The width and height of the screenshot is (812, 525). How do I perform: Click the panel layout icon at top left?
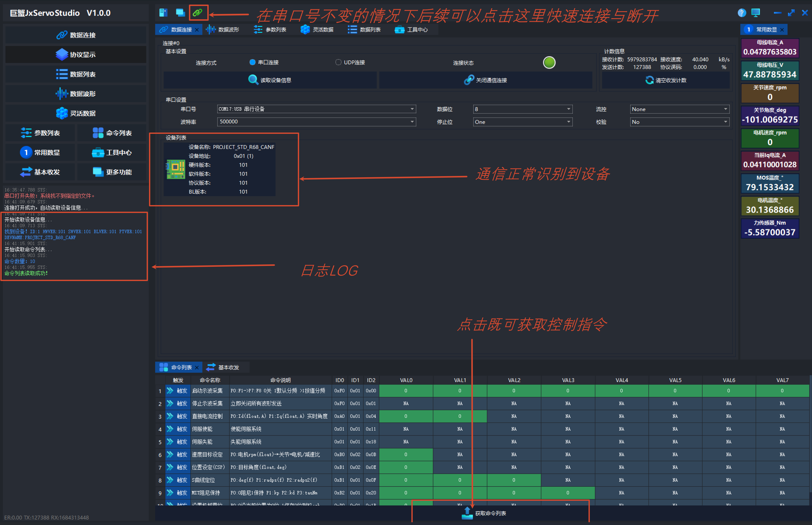coord(163,13)
